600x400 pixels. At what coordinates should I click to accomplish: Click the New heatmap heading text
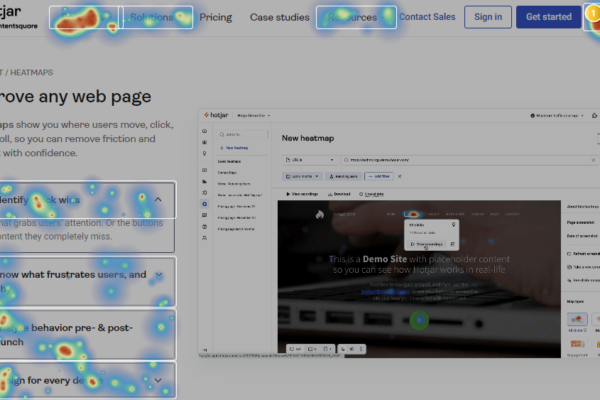(308, 138)
